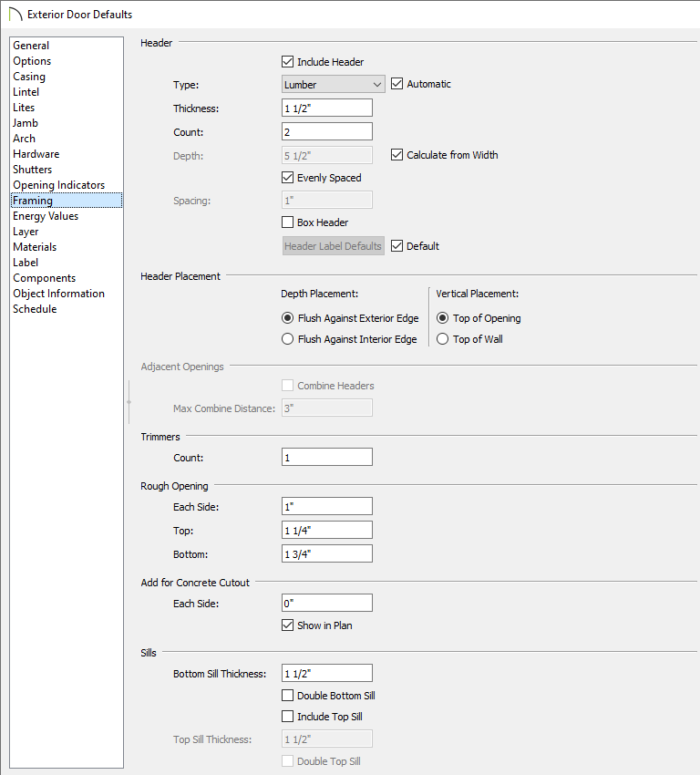Choose Top of Wall vertical placement
This screenshot has width=700, height=775.
(443, 339)
